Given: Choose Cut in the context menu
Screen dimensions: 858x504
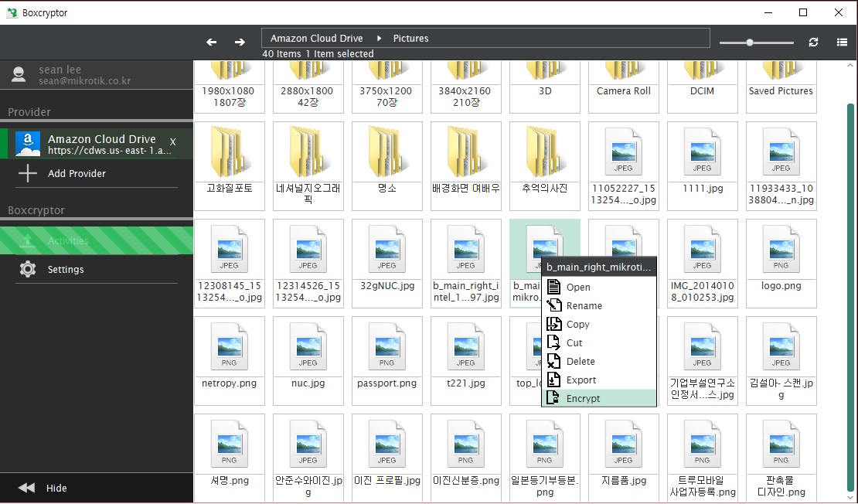Looking at the screenshot, I should [598, 343].
